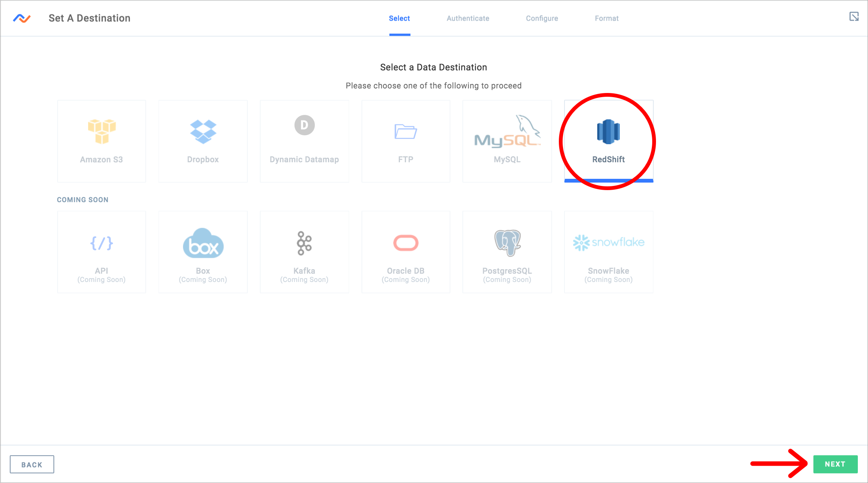Click 'Kafka' label
This screenshot has width=868, height=483.
tap(304, 271)
